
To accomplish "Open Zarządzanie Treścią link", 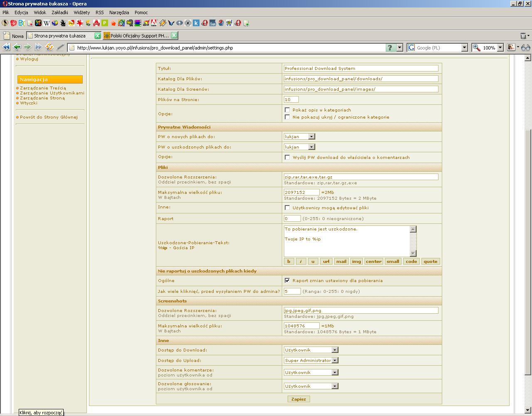I will (x=43, y=88).
